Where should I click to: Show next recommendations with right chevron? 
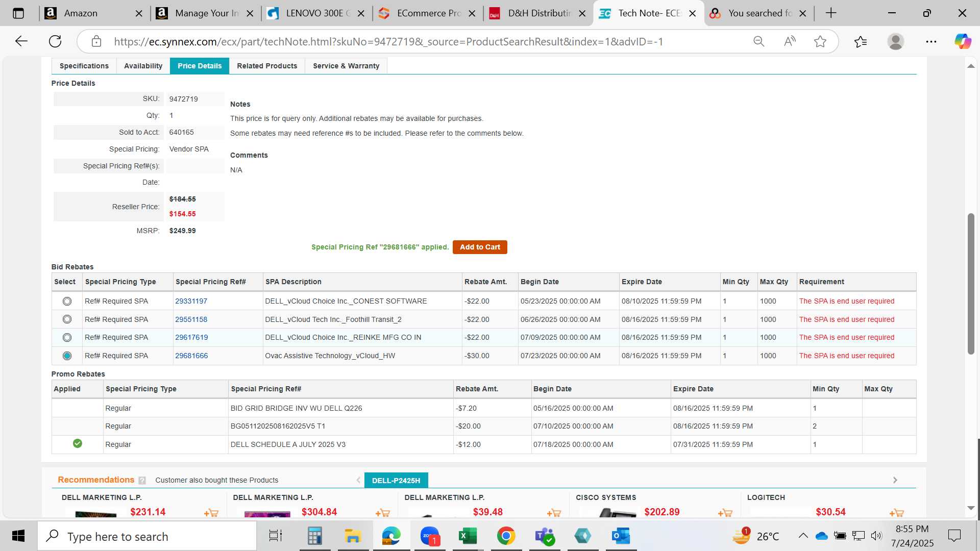click(895, 480)
